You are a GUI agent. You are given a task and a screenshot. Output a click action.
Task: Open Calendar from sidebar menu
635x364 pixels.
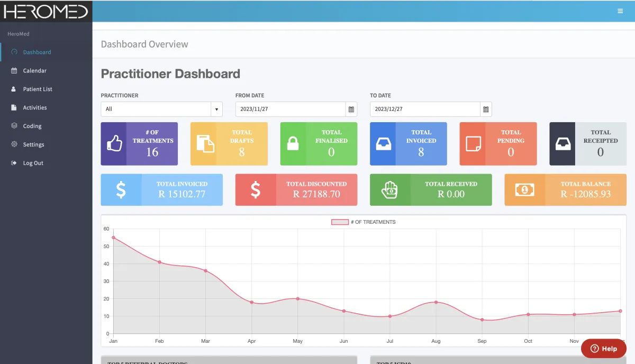(x=35, y=70)
